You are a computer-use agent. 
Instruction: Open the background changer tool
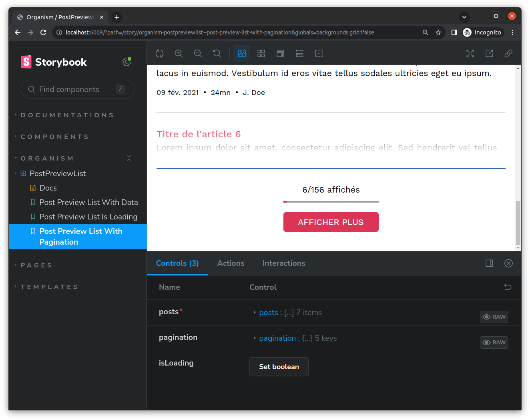(x=242, y=53)
